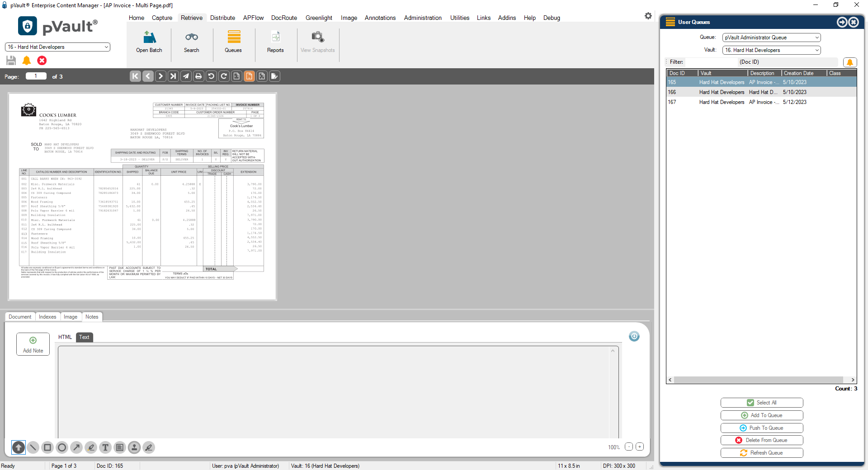This screenshot has width=868, height=470.
Task: Click the zoom out minus button near 100%
Action: [x=629, y=446]
